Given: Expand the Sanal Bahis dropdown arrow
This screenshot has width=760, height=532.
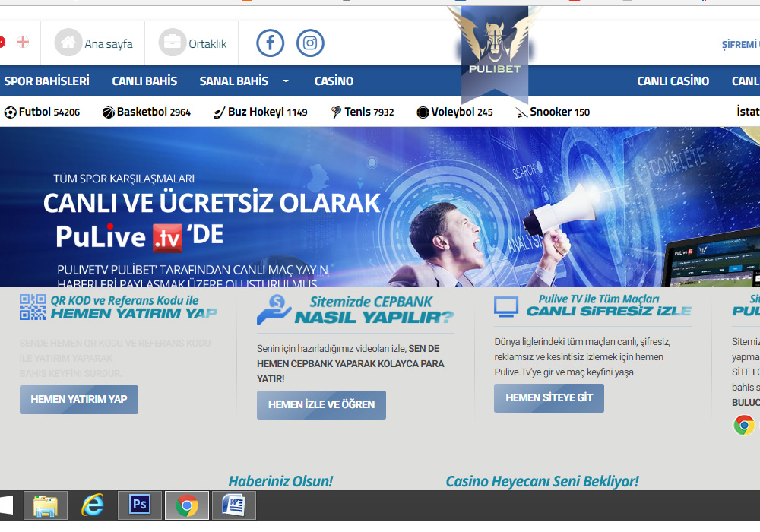Looking at the screenshot, I should pyautogui.click(x=286, y=81).
